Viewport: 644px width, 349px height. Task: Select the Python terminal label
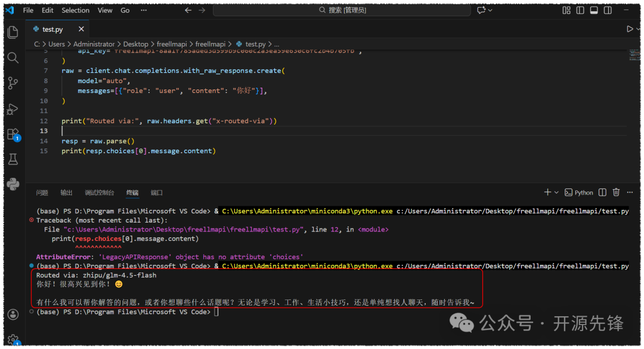tap(578, 192)
